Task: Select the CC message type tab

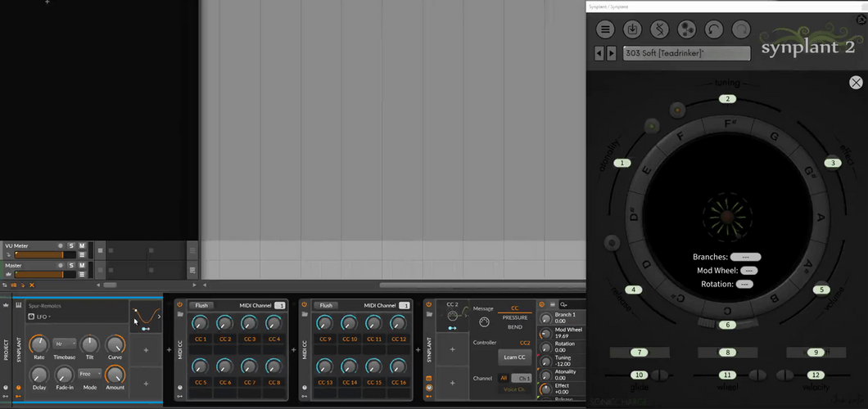Action: coord(515,308)
